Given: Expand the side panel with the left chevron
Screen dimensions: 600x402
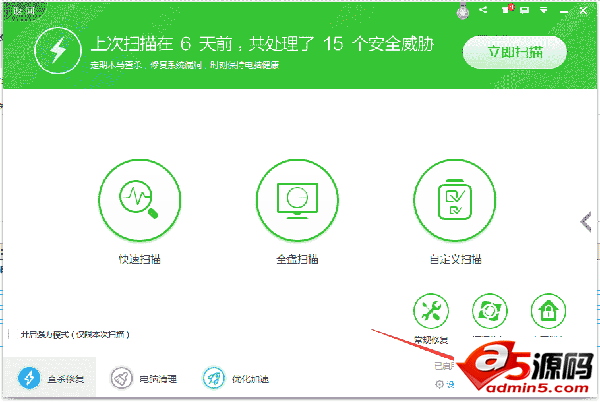Looking at the screenshot, I should (586, 222).
